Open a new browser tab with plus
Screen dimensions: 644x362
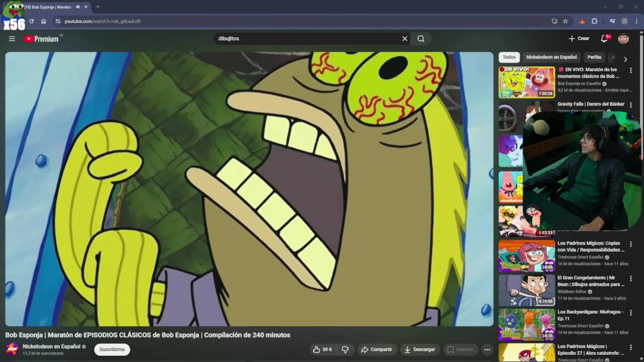98,7
